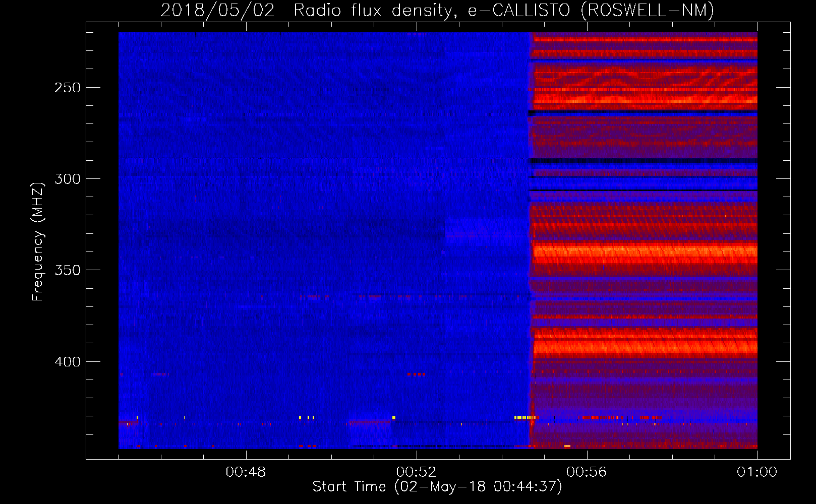Click the 00:52 time tick label

pyautogui.click(x=416, y=472)
